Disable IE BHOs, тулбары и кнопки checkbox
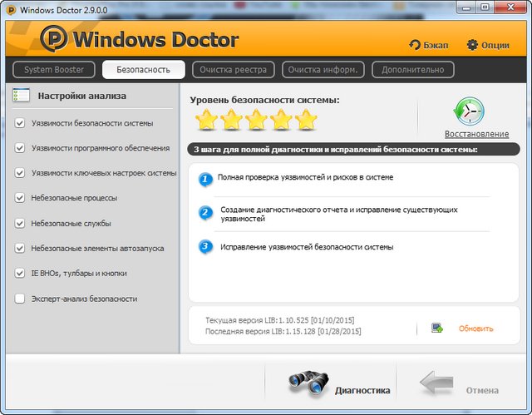 tap(20, 274)
